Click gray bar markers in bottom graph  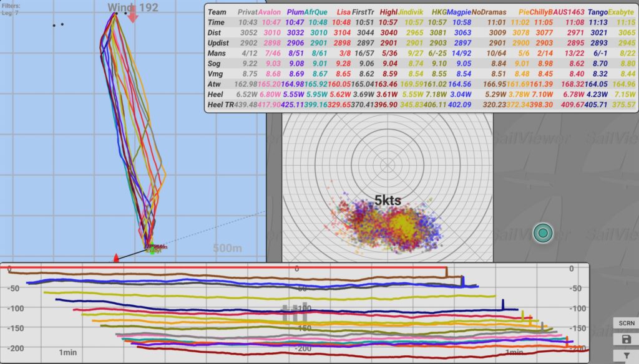[295, 312]
